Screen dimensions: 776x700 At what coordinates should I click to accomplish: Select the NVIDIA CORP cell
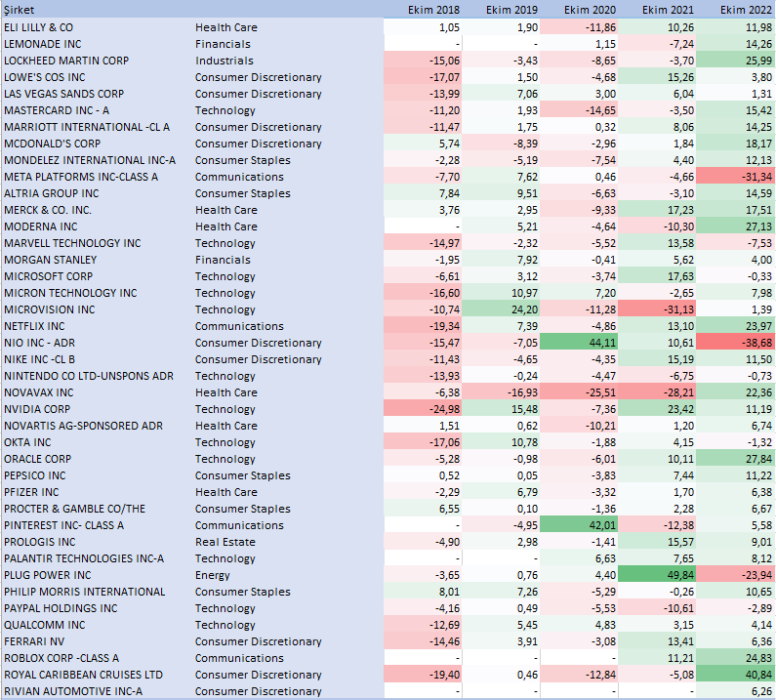pyautogui.click(x=37, y=409)
